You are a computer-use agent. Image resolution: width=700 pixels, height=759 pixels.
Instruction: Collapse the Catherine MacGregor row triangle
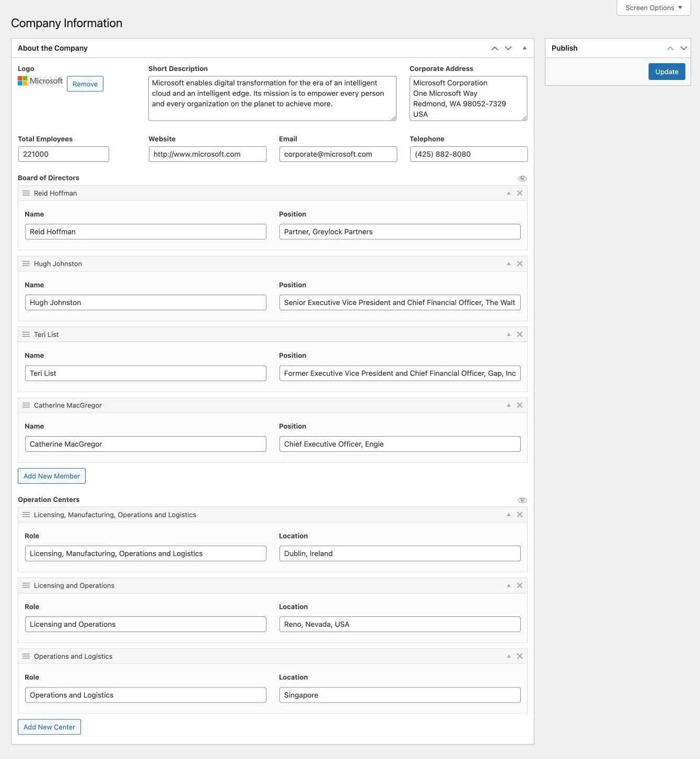coord(509,405)
